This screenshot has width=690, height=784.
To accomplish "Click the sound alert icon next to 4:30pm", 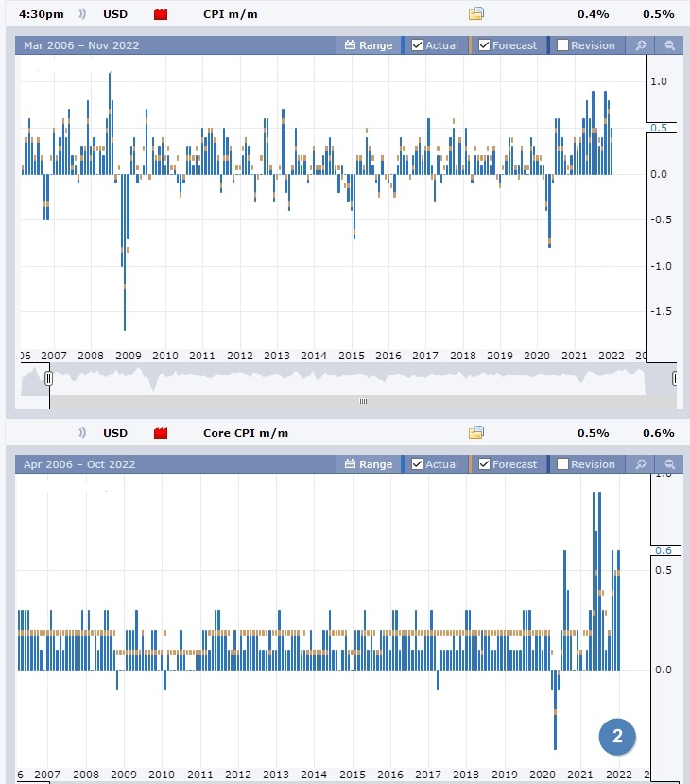I will click(83, 14).
